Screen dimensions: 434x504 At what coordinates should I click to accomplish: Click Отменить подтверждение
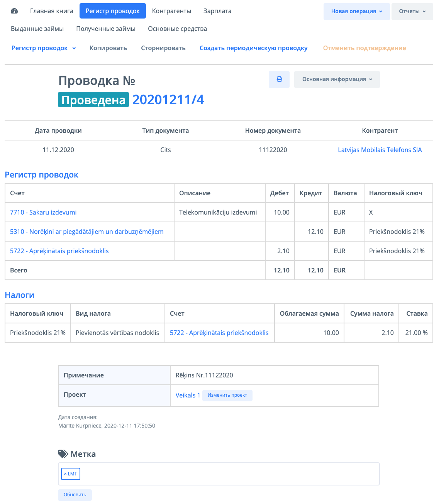click(364, 48)
